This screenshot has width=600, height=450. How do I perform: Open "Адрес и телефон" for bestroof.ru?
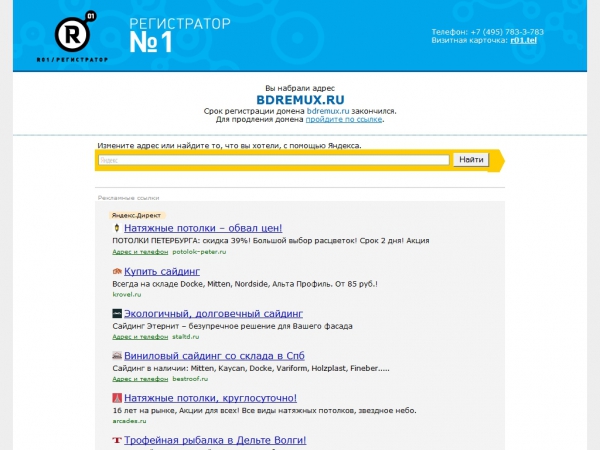pyautogui.click(x=140, y=379)
